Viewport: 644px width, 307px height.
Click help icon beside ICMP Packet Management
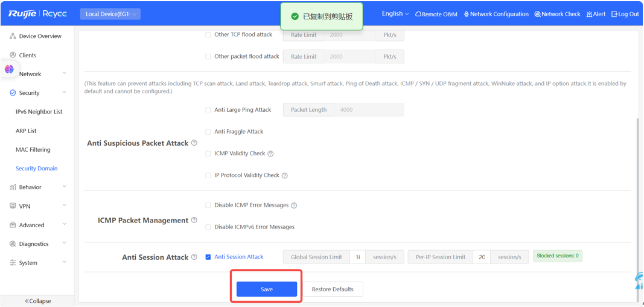point(194,221)
